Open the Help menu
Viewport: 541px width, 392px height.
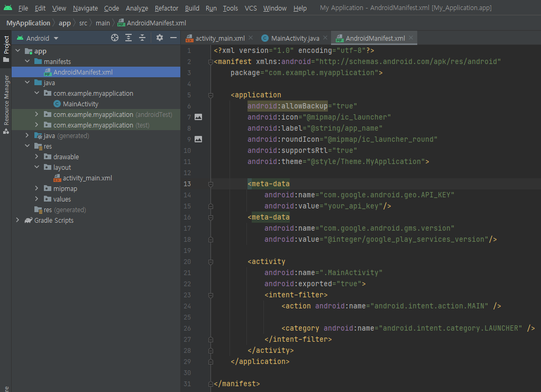coord(300,8)
